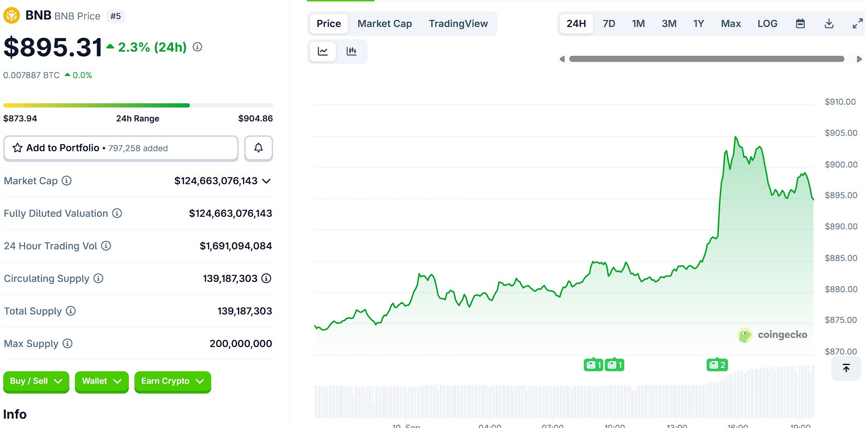
Task: Click the Circulating Supply info icon
Action: click(98, 279)
